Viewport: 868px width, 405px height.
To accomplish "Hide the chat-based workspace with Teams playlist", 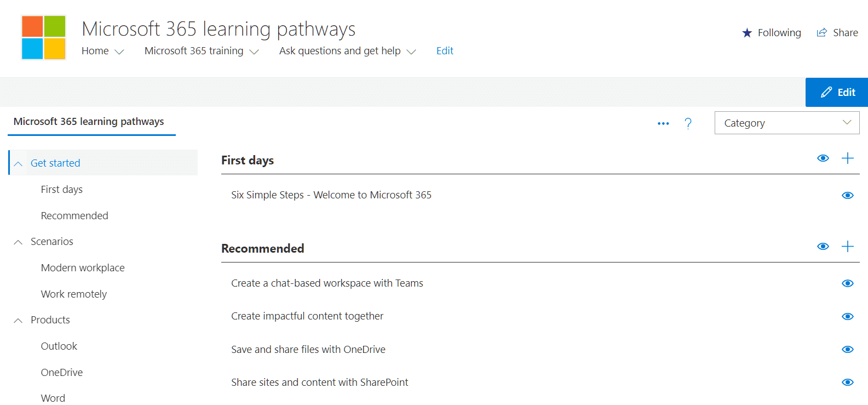I will [x=848, y=283].
